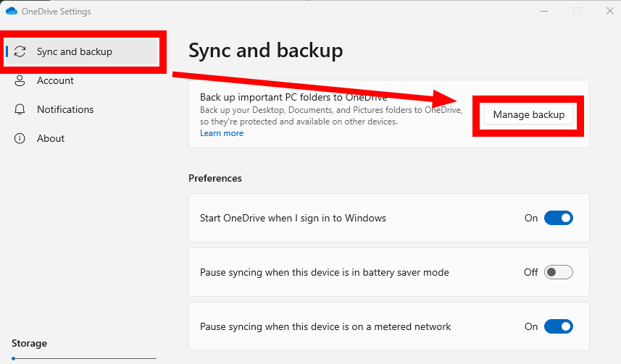Click the OneDrive cloud icon in title bar
621x364 pixels.
click(12, 11)
